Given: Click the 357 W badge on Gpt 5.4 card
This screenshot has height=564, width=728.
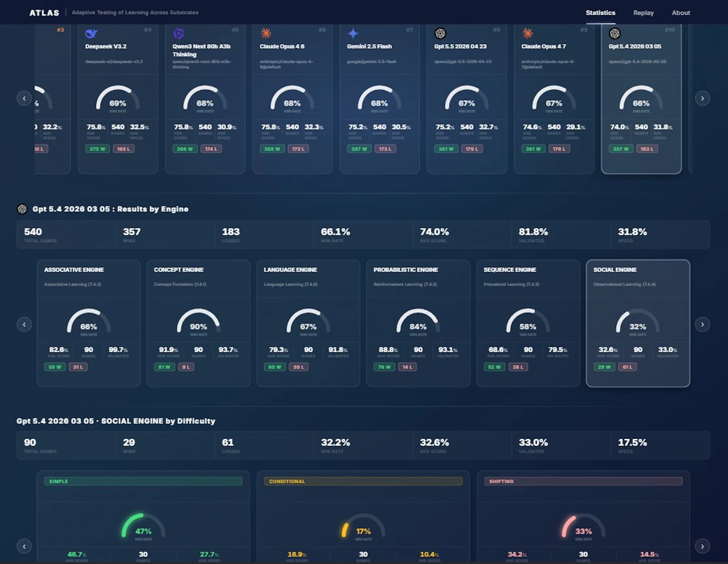Looking at the screenshot, I should tap(621, 149).
